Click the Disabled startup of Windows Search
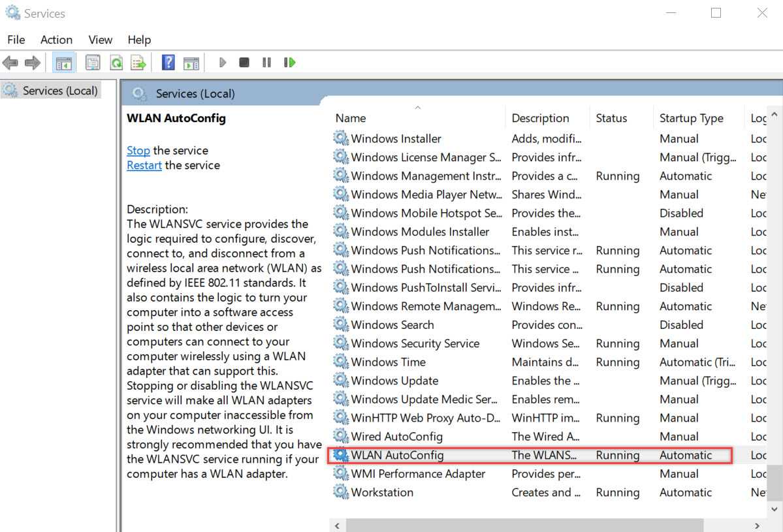Screen dimensions: 783x532 (681, 325)
